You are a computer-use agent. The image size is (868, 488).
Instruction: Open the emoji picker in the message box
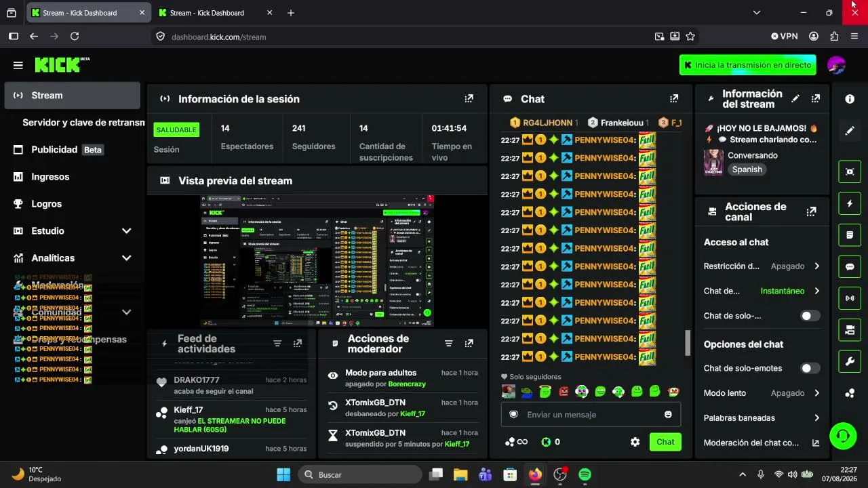[x=668, y=414]
